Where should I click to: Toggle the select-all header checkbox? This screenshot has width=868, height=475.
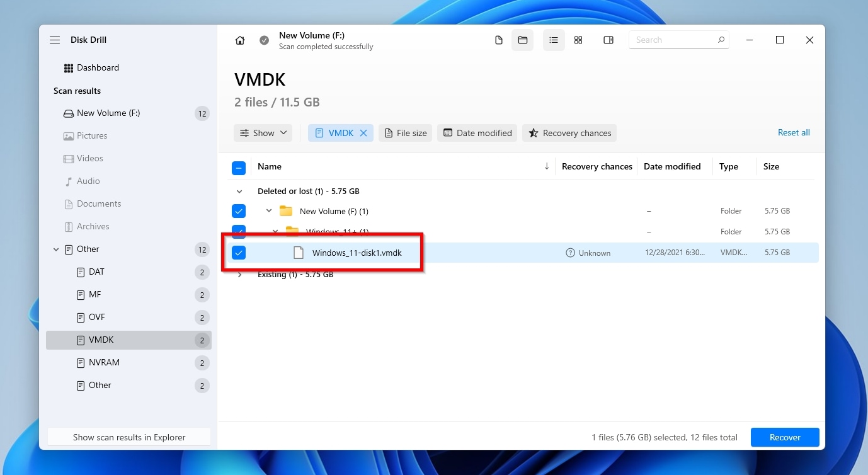(x=239, y=168)
